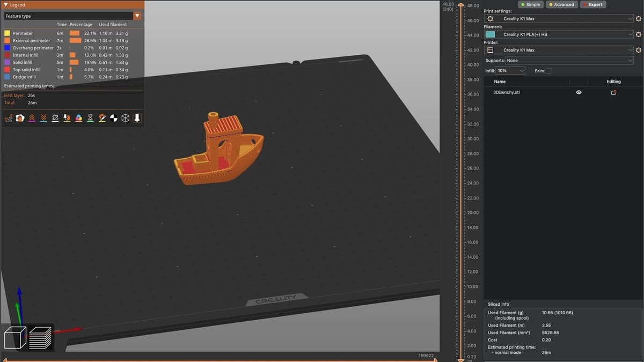Switch to the 3D editor view cube icon
This screenshot has width=644, height=362.
pos(16,337)
